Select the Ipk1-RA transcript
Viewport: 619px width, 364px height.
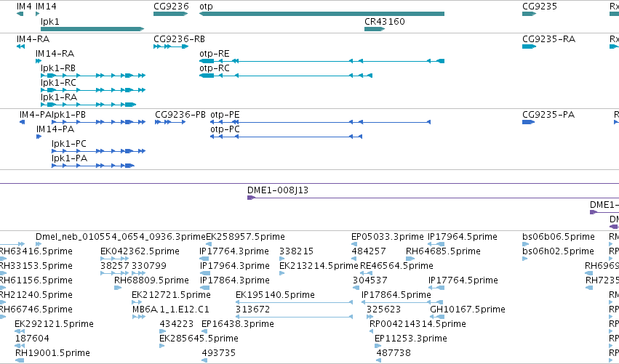(89, 105)
